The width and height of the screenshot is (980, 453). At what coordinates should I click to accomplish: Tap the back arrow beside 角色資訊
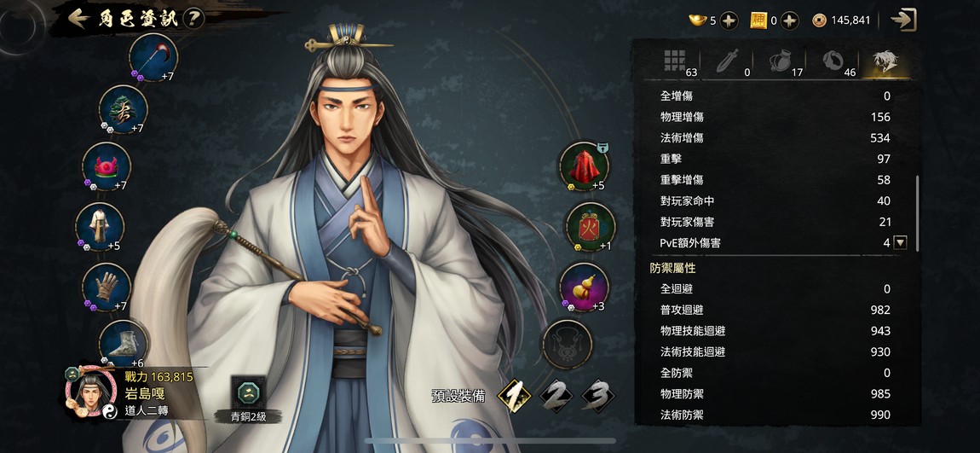pyautogui.click(x=78, y=18)
